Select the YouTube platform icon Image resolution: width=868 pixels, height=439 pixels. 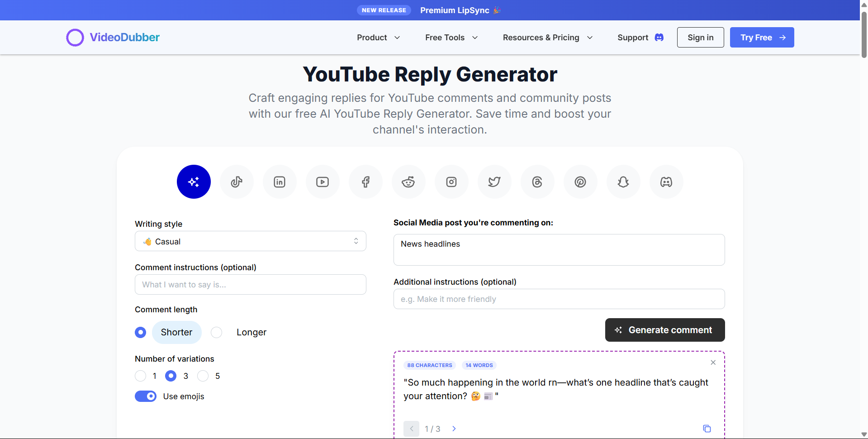tap(323, 181)
